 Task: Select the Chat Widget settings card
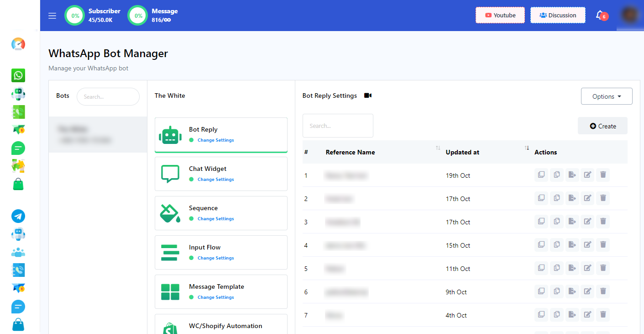[x=221, y=174]
